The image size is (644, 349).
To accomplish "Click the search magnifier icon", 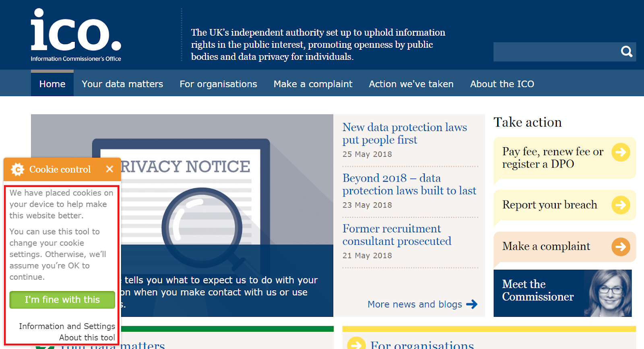I will tap(626, 51).
